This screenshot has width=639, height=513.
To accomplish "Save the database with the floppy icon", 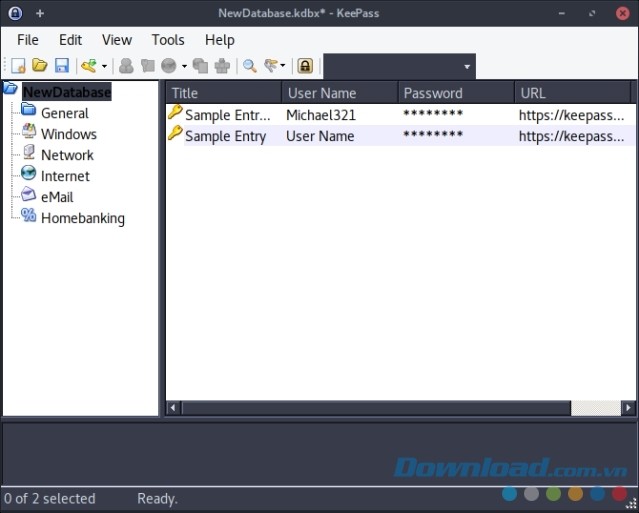I will [62, 66].
